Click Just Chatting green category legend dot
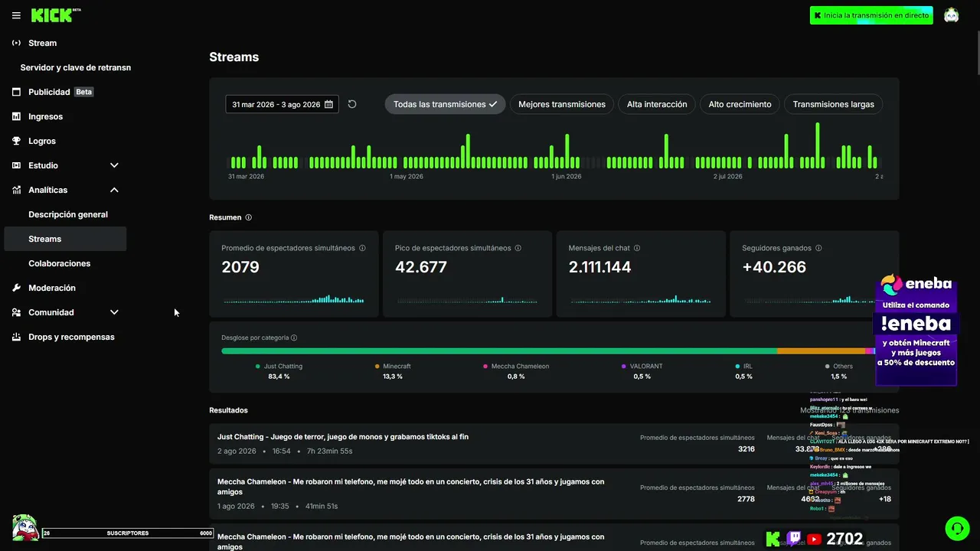The width and height of the screenshot is (980, 551). (258, 367)
